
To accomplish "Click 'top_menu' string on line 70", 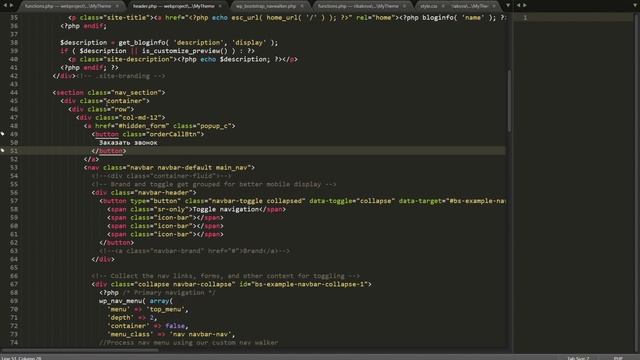I will [x=165, y=309].
